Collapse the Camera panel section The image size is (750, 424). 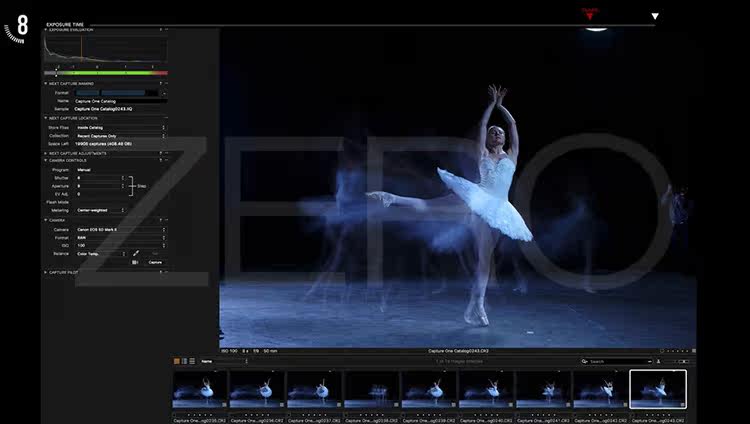point(46,220)
